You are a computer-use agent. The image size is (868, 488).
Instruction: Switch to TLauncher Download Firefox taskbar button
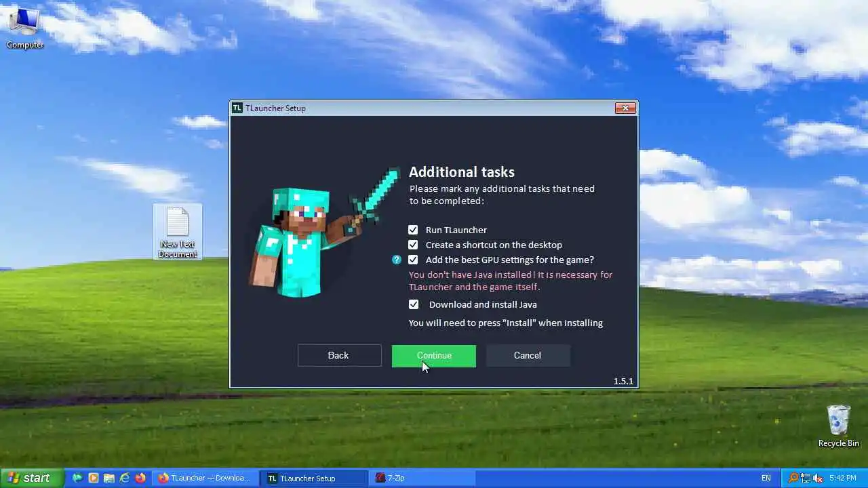point(205,478)
